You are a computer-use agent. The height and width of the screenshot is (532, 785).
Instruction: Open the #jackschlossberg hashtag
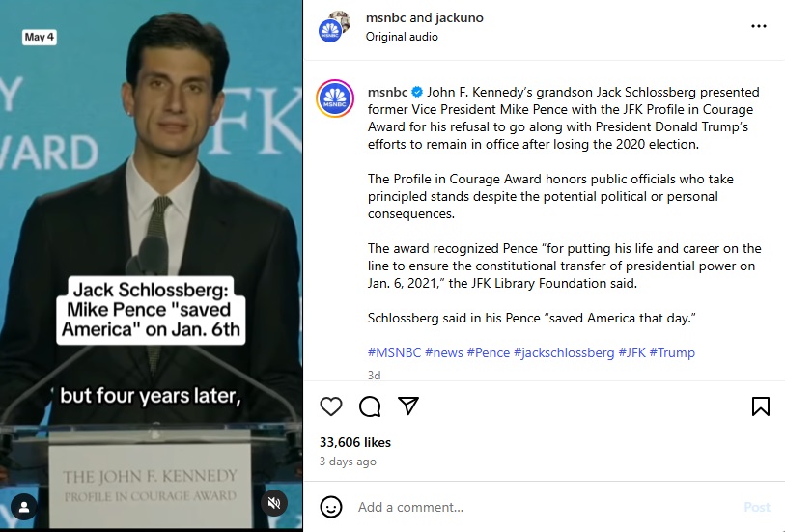tap(564, 352)
